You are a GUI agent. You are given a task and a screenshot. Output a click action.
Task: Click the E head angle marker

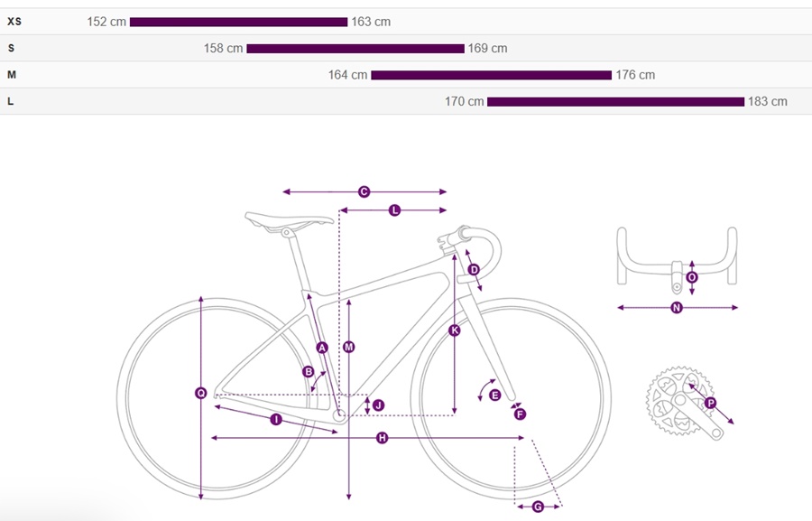point(494,395)
